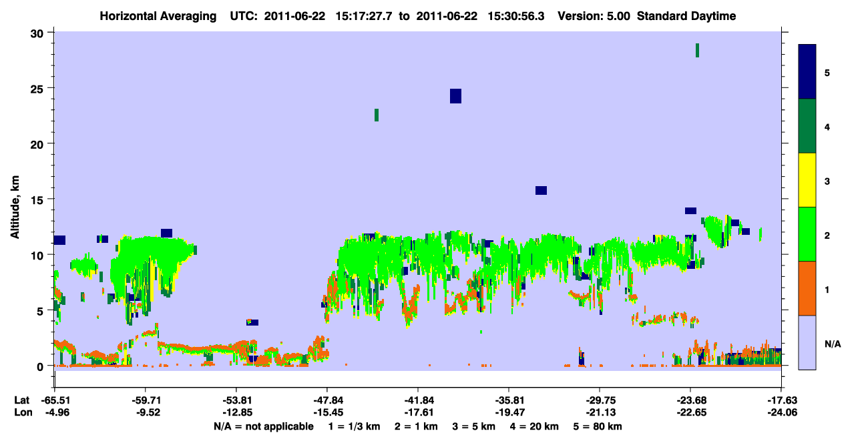
Task: Click the latitude value '-23.68'
Action: click(x=690, y=400)
